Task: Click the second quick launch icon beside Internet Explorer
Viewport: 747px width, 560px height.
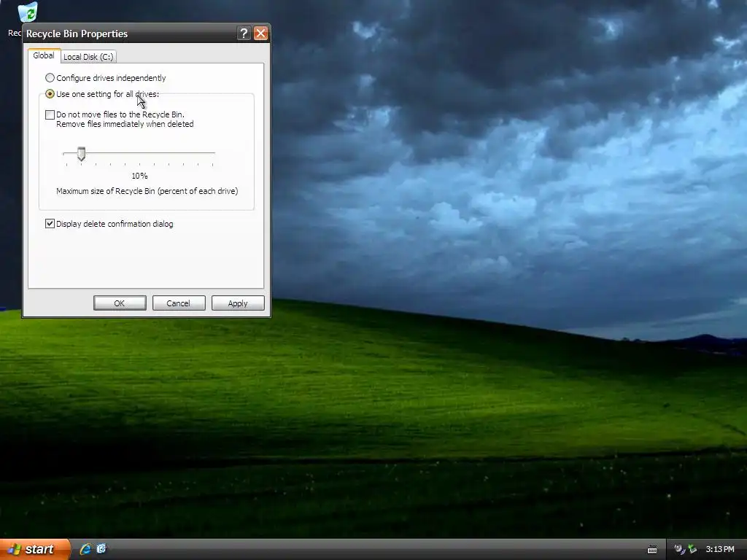Action: (x=101, y=548)
